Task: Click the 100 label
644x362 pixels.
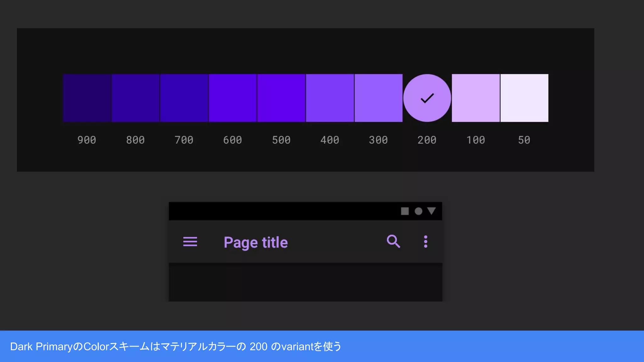Action: 476,140
